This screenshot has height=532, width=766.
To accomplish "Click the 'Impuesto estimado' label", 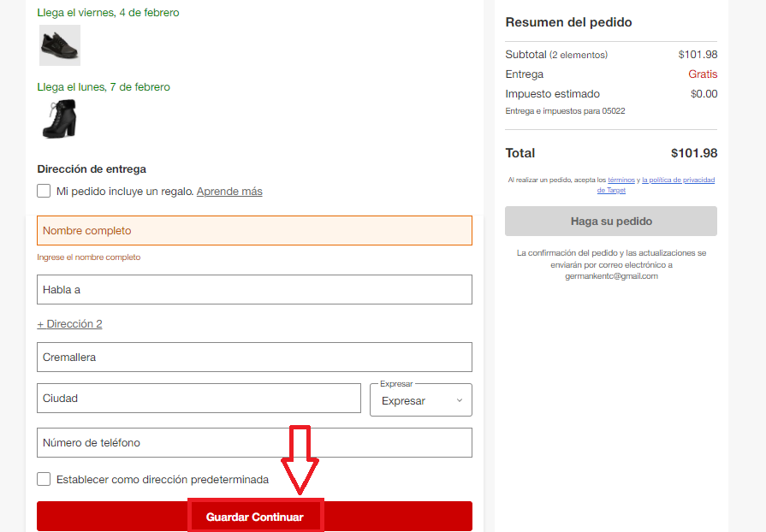I will 553,94.
